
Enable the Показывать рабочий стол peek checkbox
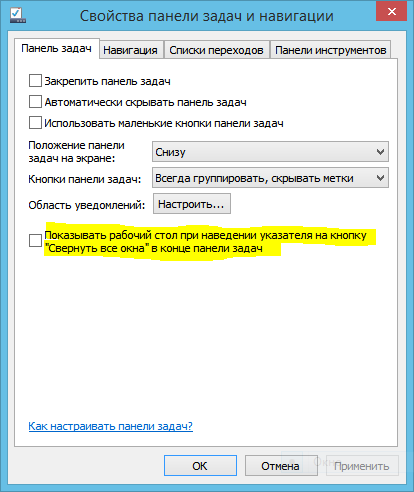coord(35,240)
